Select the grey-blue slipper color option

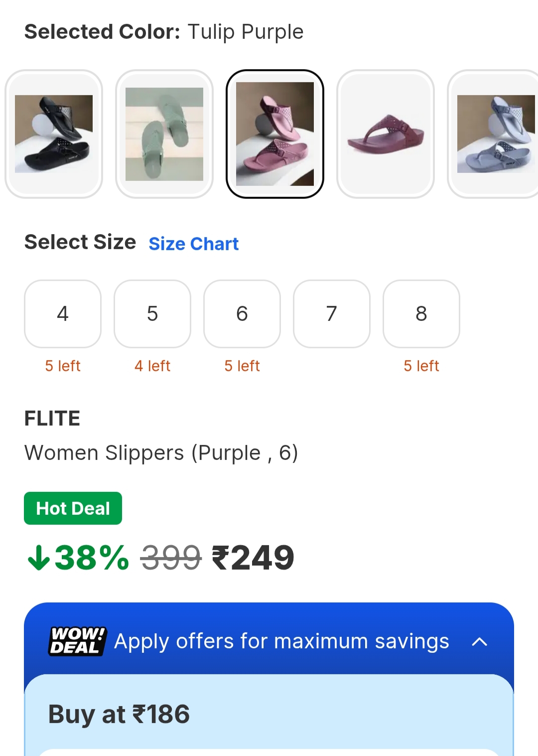pyautogui.click(x=494, y=134)
